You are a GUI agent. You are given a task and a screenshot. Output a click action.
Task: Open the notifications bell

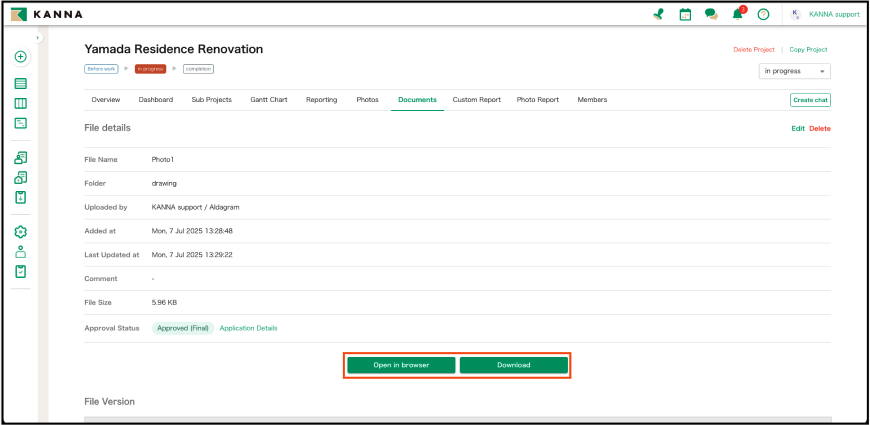click(x=738, y=14)
